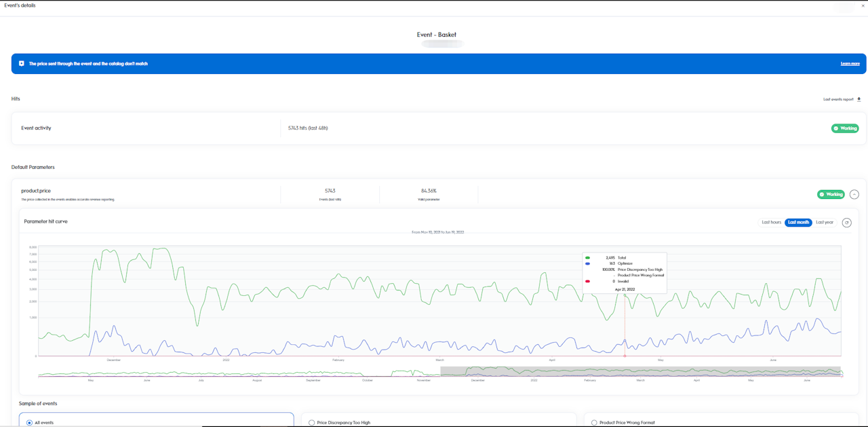
Task: Click the refresh chart icon
Action: (846, 223)
